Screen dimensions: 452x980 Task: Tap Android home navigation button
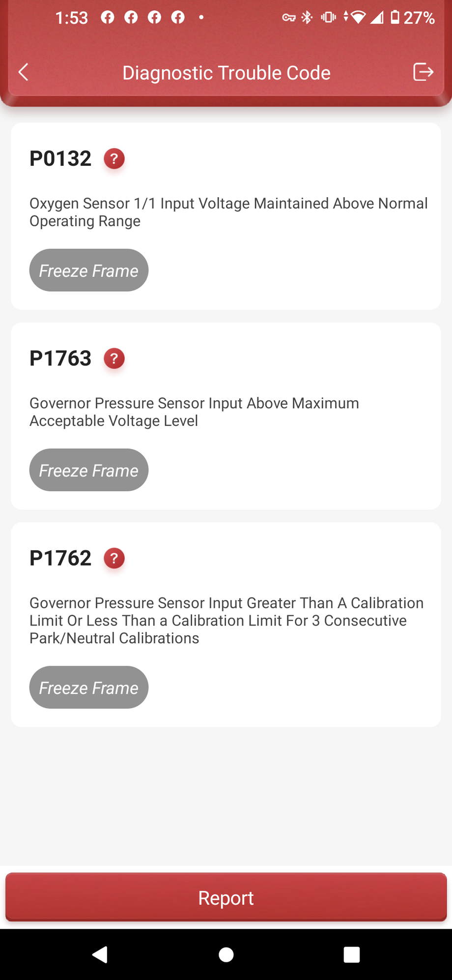coord(226,954)
